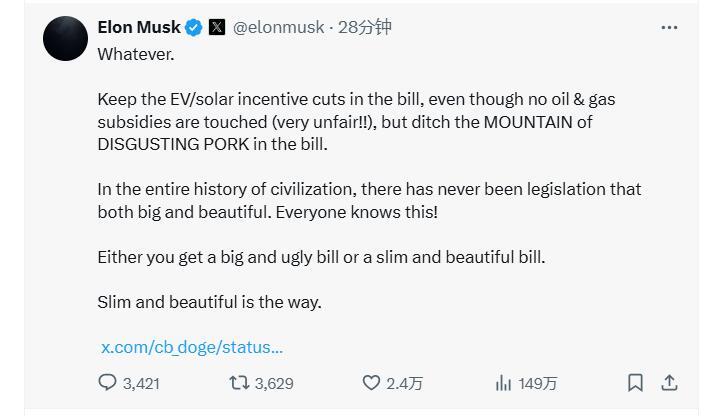Like the tweet with the heart icon
The width and height of the screenshot is (712, 416).
tap(371, 383)
